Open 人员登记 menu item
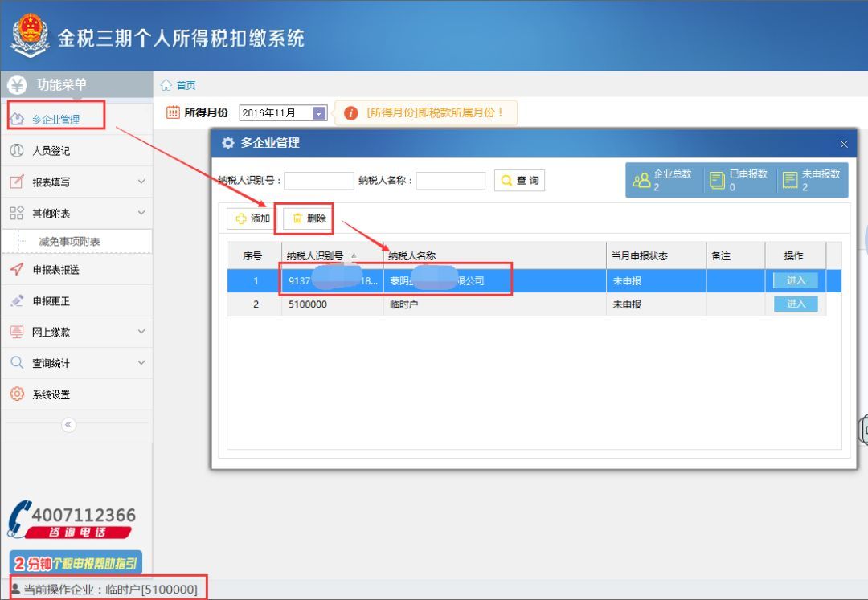 [76, 150]
